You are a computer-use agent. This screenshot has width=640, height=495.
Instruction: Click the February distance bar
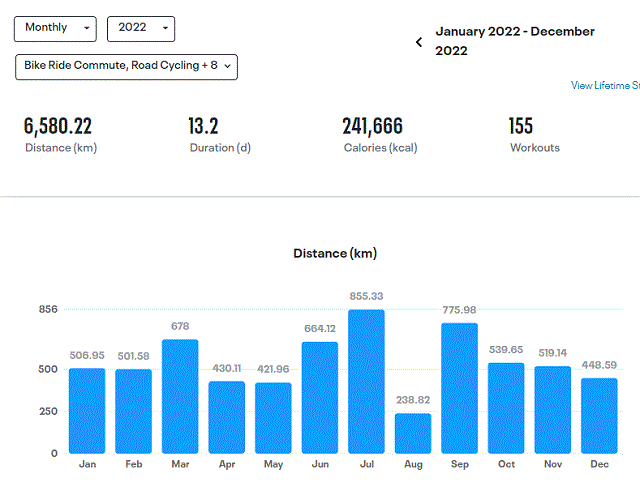pyautogui.click(x=133, y=411)
